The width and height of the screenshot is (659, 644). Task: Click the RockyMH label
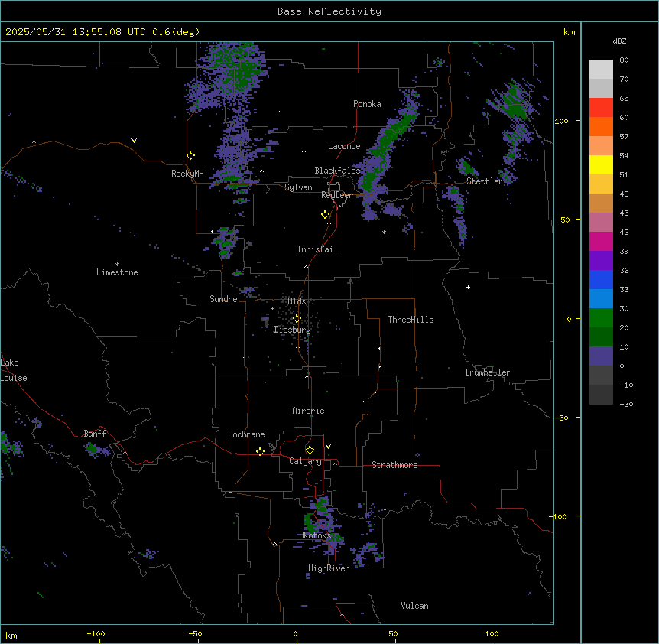click(187, 174)
